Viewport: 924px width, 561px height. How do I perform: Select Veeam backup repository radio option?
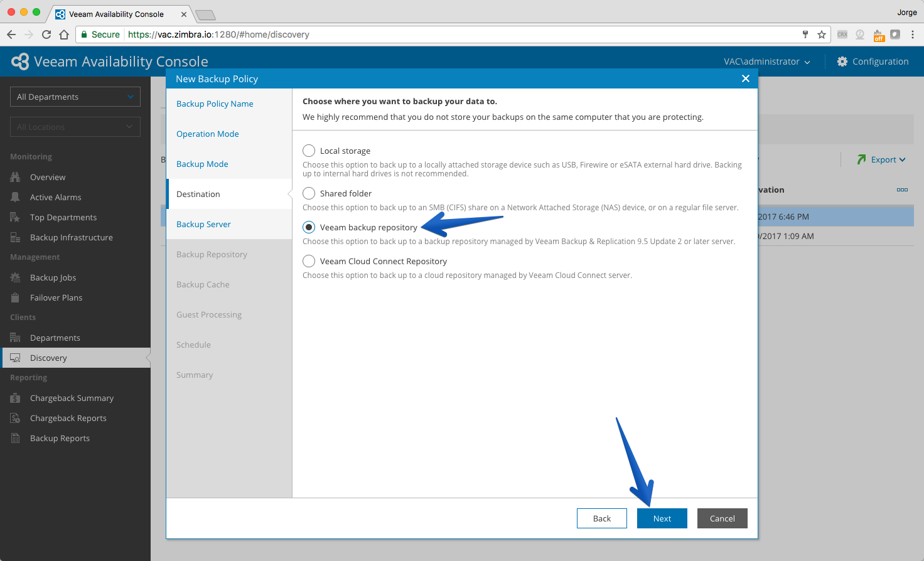click(309, 227)
